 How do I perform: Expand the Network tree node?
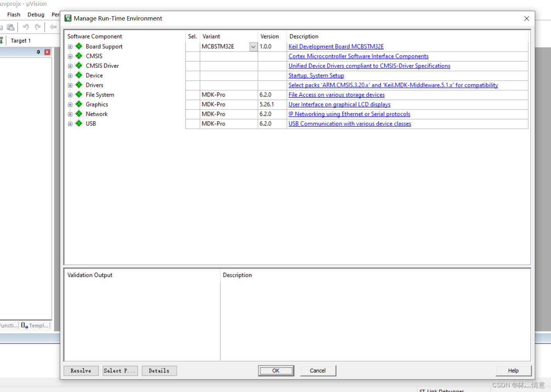coord(70,114)
